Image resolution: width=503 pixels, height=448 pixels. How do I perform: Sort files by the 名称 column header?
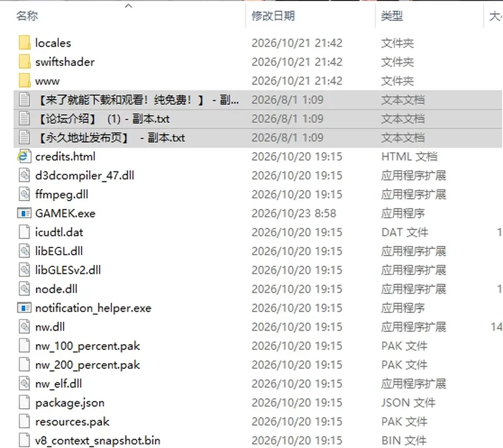click(27, 15)
